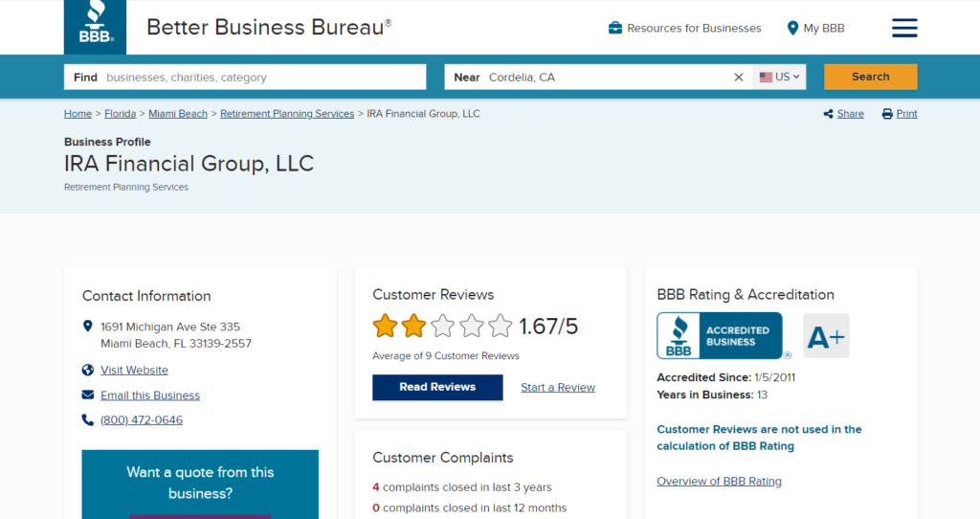Click the A+ rating badge
Screen dimensions: 980x519
(826, 336)
